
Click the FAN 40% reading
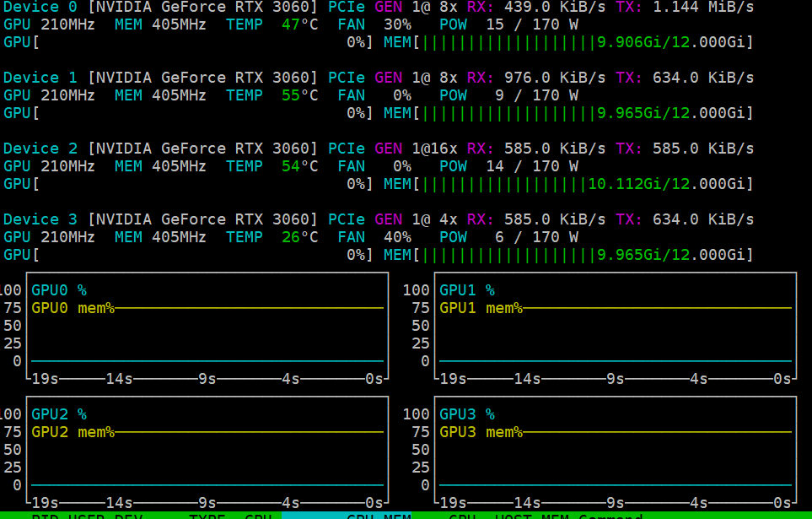374,237
